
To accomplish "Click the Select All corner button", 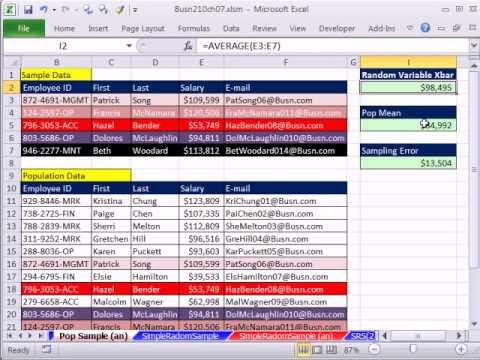I will pos(12,62).
